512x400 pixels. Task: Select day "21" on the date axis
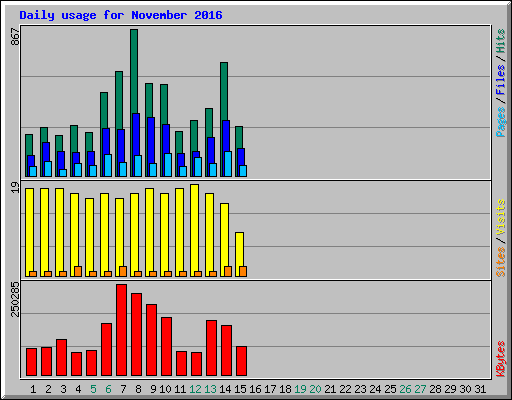tap(330, 389)
